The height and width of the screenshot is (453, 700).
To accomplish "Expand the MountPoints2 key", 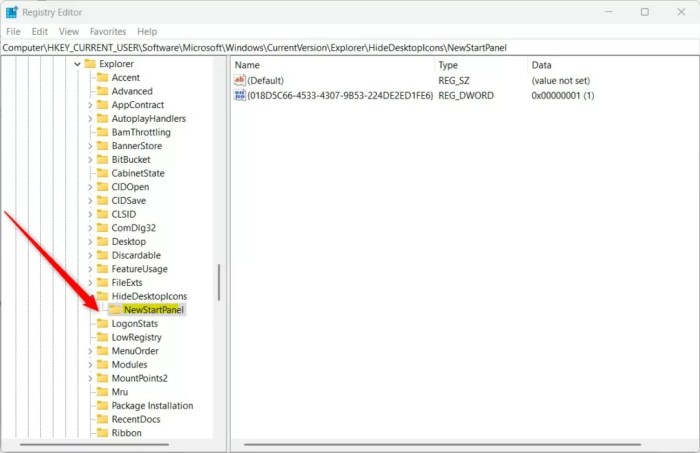I will (90, 379).
